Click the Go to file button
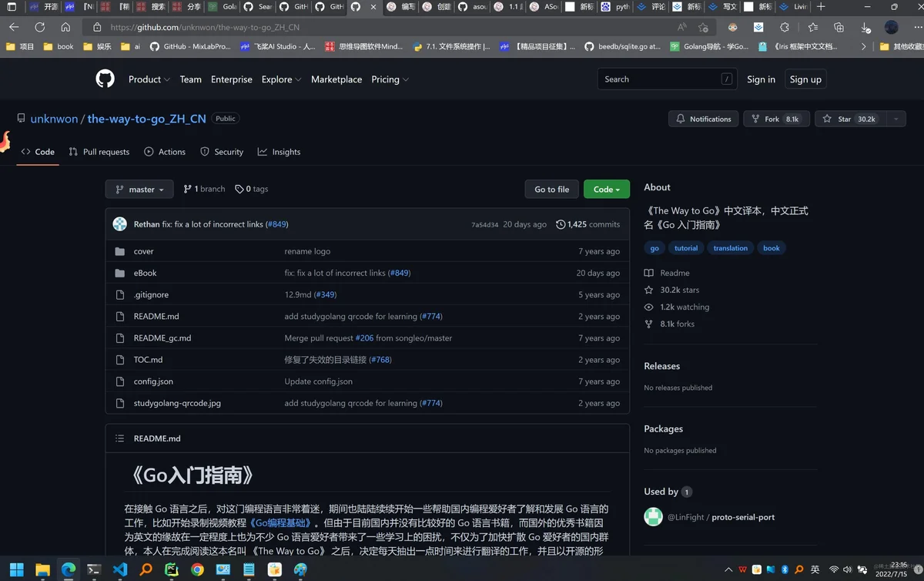The image size is (924, 581). [551, 189]
